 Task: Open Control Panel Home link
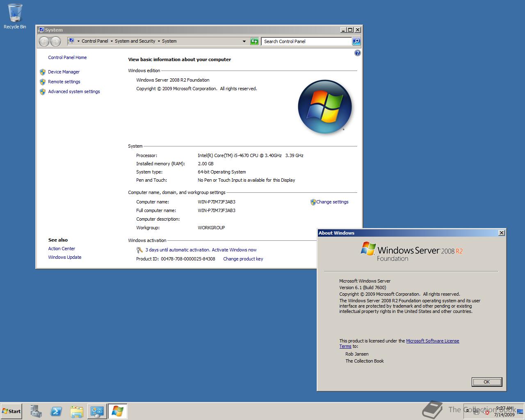coord(67,57)
